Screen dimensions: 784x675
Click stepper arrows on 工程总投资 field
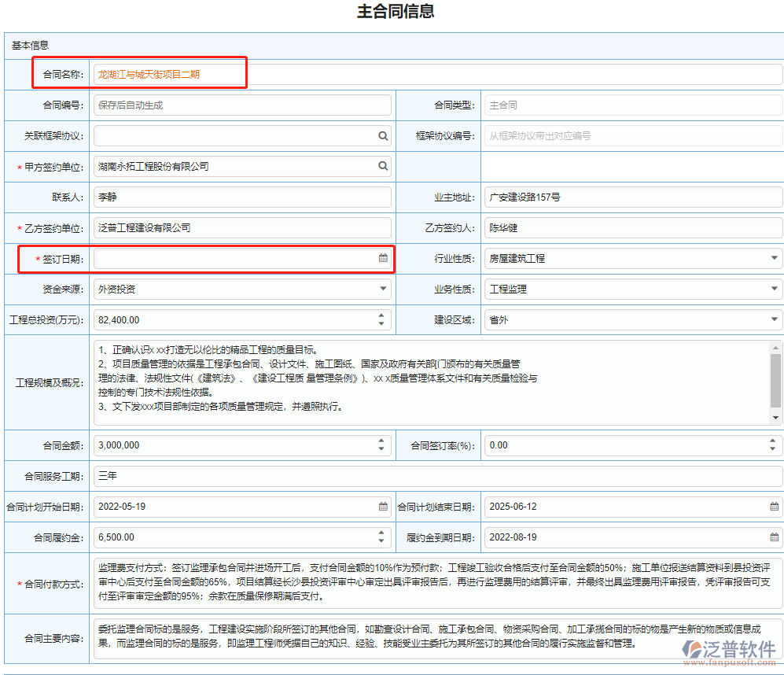point(382,320)
